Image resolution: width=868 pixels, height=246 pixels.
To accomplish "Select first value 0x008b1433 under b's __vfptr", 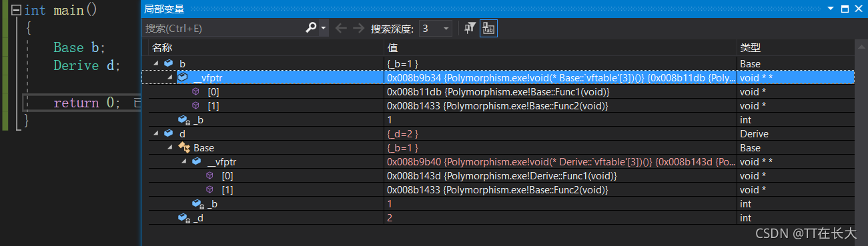I will coord(498,105).
